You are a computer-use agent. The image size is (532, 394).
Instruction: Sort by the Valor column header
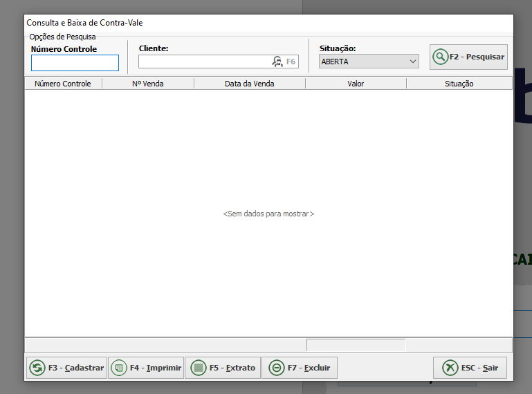pos(356,84)
